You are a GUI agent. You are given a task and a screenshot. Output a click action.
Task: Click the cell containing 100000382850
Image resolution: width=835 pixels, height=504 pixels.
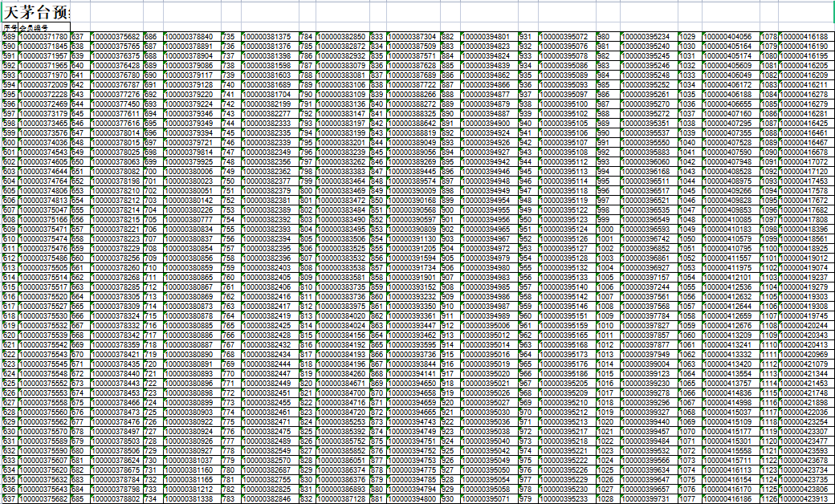[x=340, y=37]
